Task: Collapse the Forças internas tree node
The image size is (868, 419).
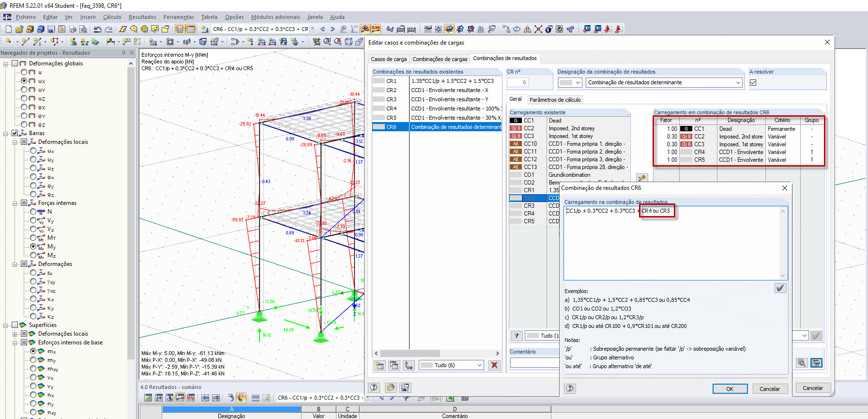Action: pos(15,203)
